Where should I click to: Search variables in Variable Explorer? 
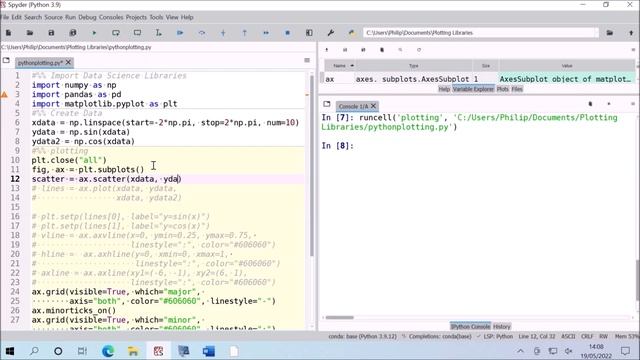[x=400, y=50]
